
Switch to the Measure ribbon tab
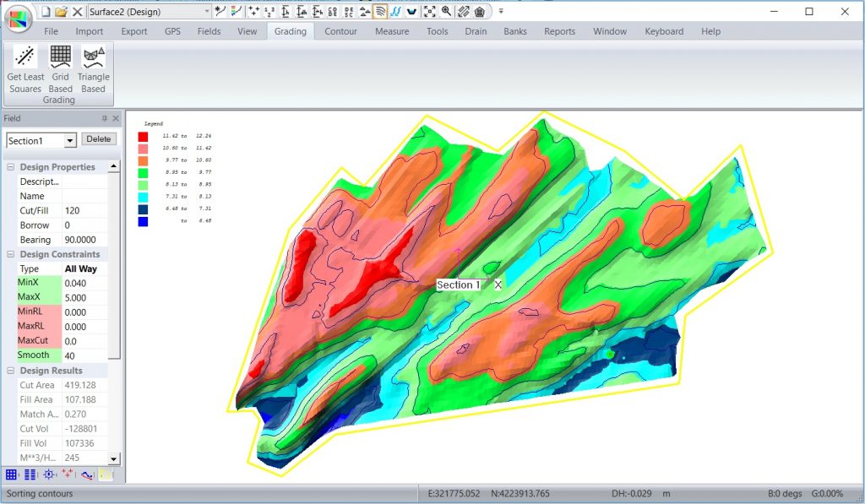(x=392, y=31)
